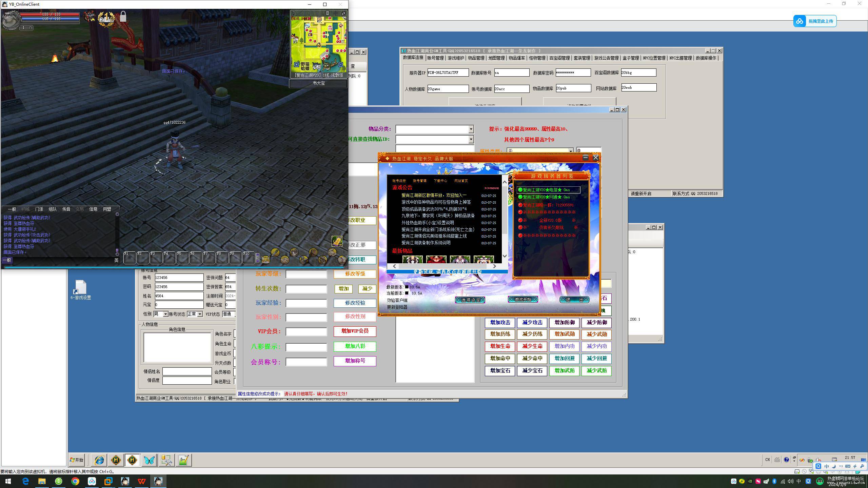Switch to the 物品管理 tab
The width and height of the screenshot is (868, 488).
click(476, 58)
